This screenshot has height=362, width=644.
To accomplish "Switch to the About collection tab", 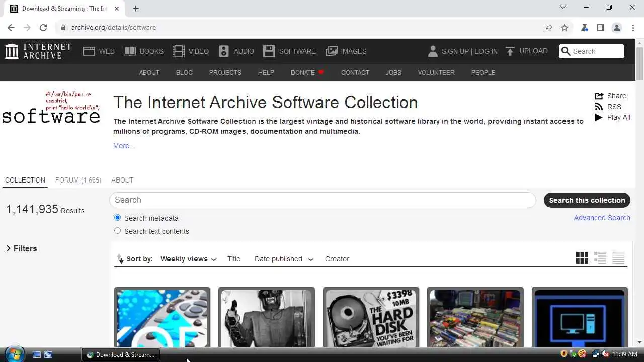I will click(122, 180).
